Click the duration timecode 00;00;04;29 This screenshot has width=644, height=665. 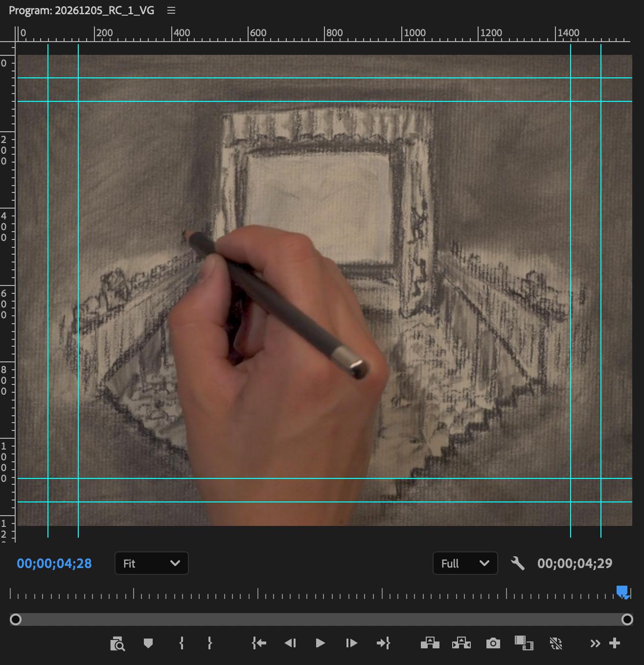click(575, 563)
